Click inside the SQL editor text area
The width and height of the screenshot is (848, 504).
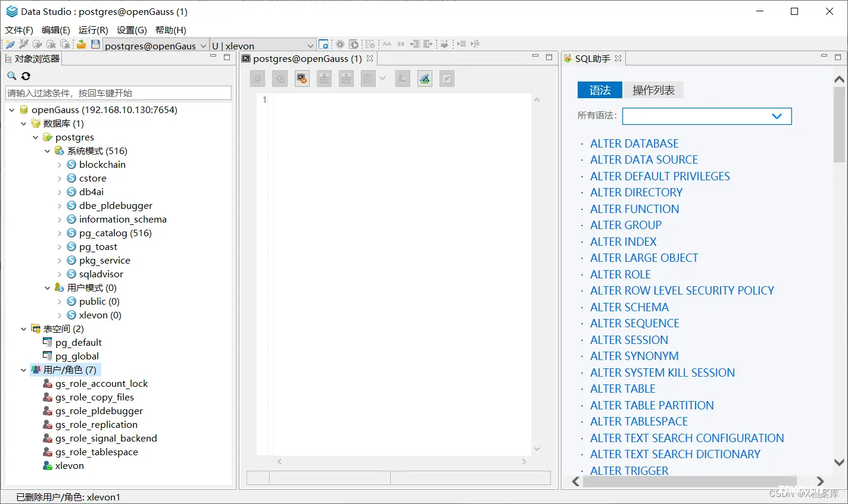pyautogui.click(x=402, y=274)
